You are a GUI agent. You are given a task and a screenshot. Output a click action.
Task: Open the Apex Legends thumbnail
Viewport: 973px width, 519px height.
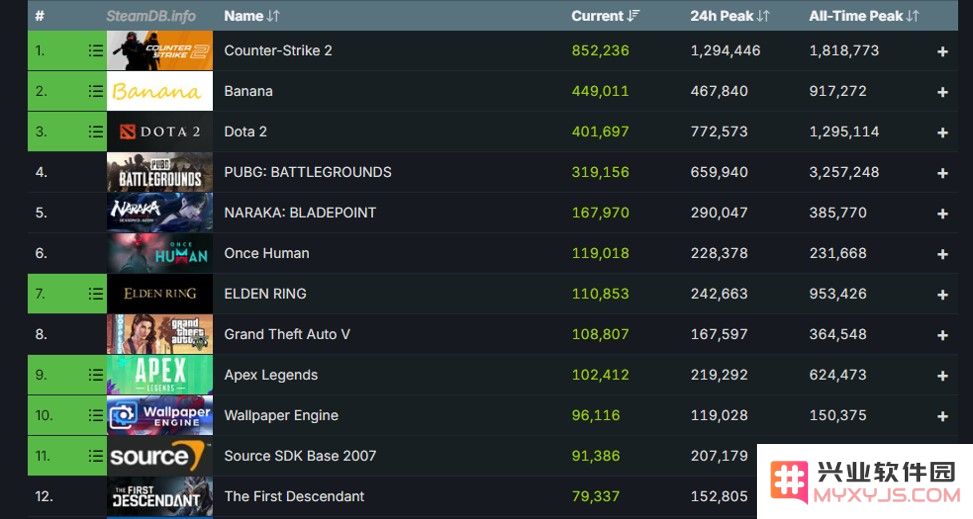(x=159, y=375)
